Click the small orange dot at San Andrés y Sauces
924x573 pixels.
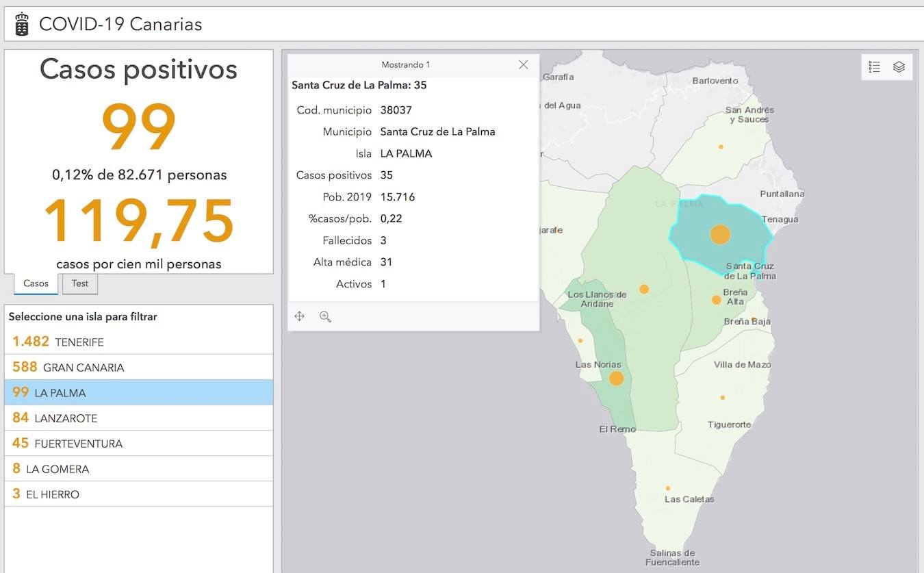pos(721,147)
